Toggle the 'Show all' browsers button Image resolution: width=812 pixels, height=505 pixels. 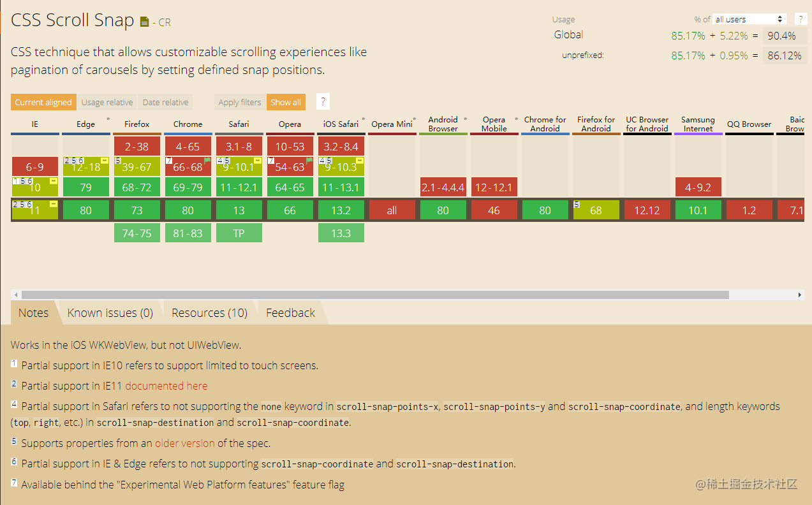(x=286, y=102)
